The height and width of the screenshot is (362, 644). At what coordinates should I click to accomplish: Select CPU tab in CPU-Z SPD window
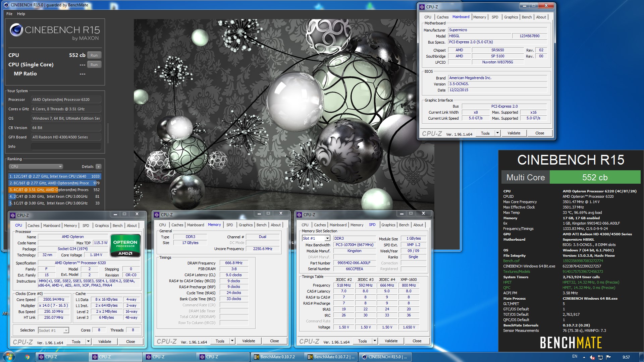tap(305, 225)
